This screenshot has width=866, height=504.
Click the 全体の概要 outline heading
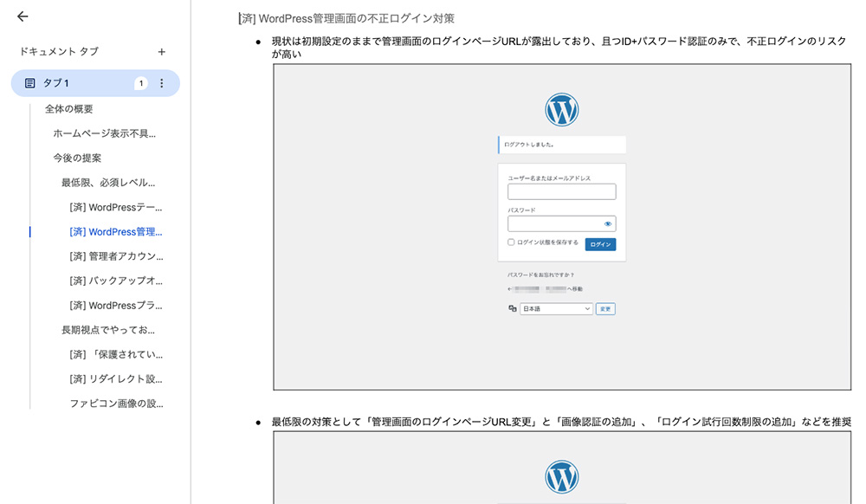(67, 108)
